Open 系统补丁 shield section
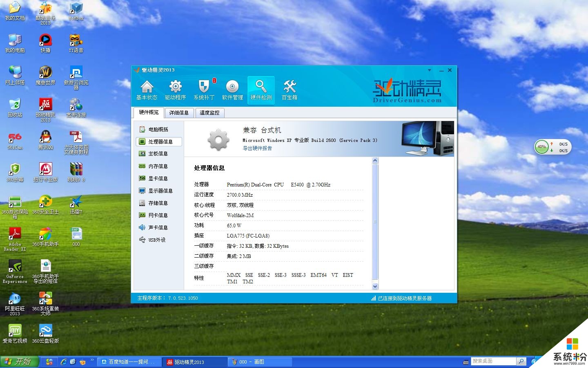The height and width of the screenshot is (368, 588). pyautogui.click(x=204, y=90)
